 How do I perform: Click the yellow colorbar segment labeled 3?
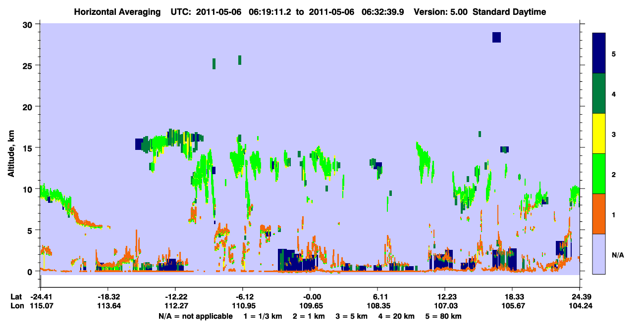(x=599, y=134)
